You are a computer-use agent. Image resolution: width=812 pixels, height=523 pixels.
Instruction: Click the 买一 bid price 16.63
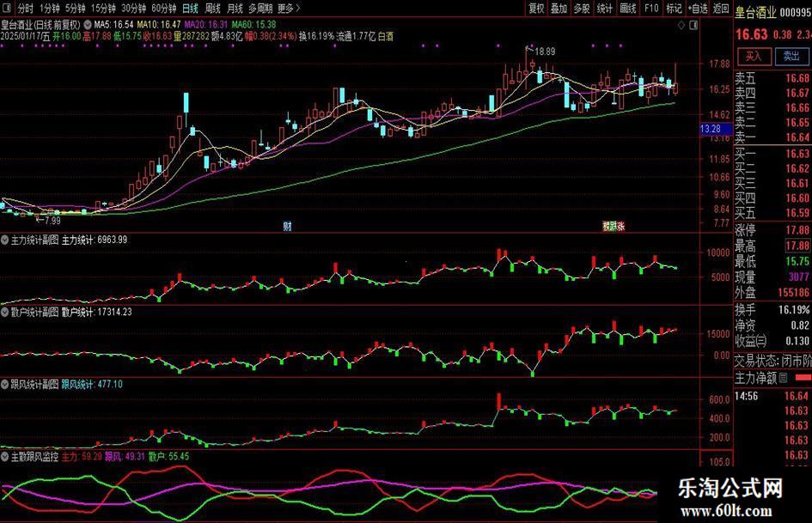(x=797, y=154)
